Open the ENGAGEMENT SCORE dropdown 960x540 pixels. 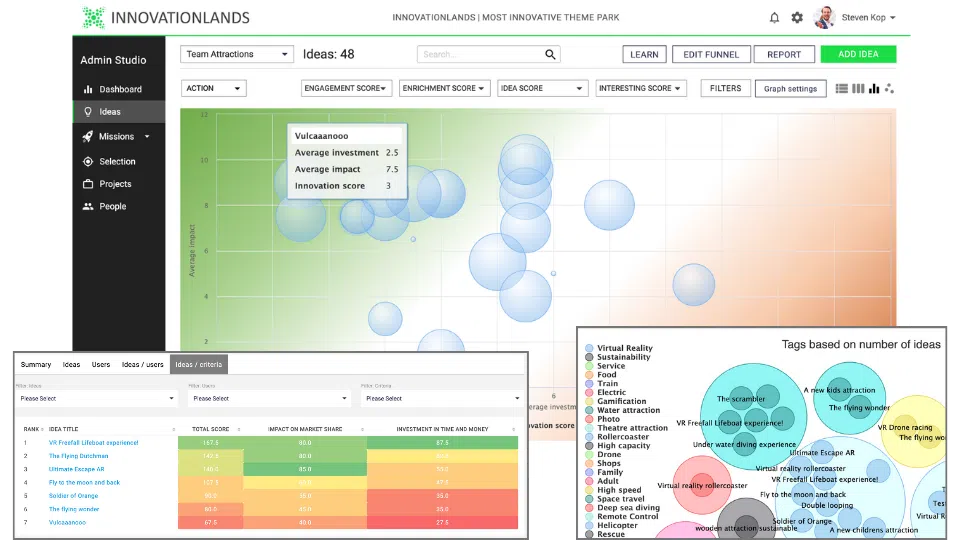[x=347, y=88]
